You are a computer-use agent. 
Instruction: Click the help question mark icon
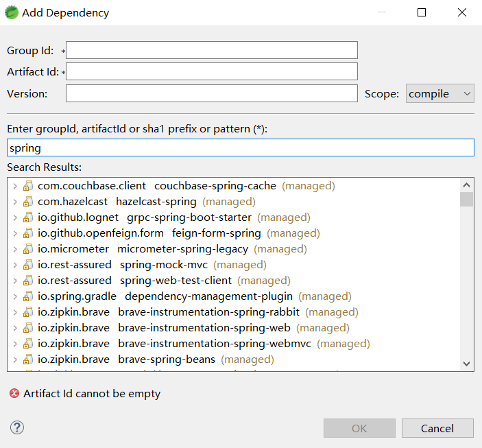(17, 427)
